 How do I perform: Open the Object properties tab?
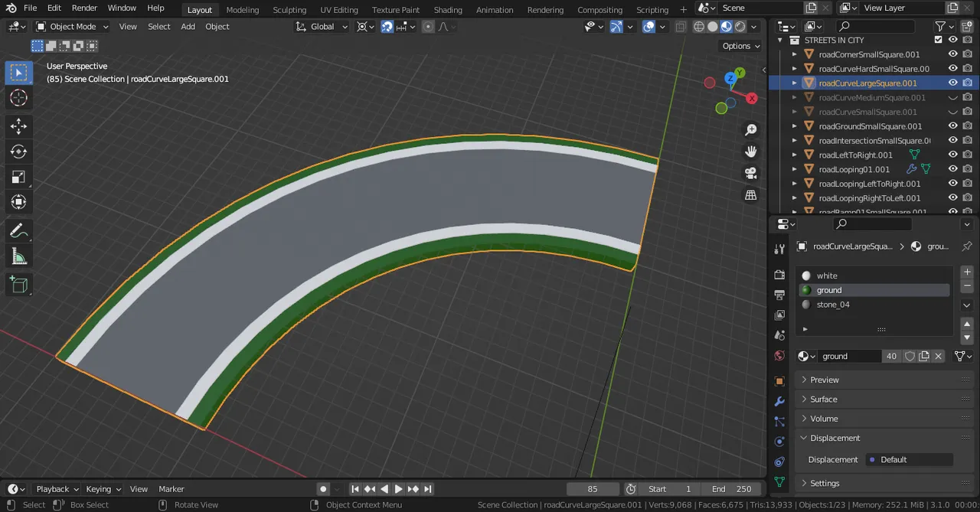click(x=779, y=381)
